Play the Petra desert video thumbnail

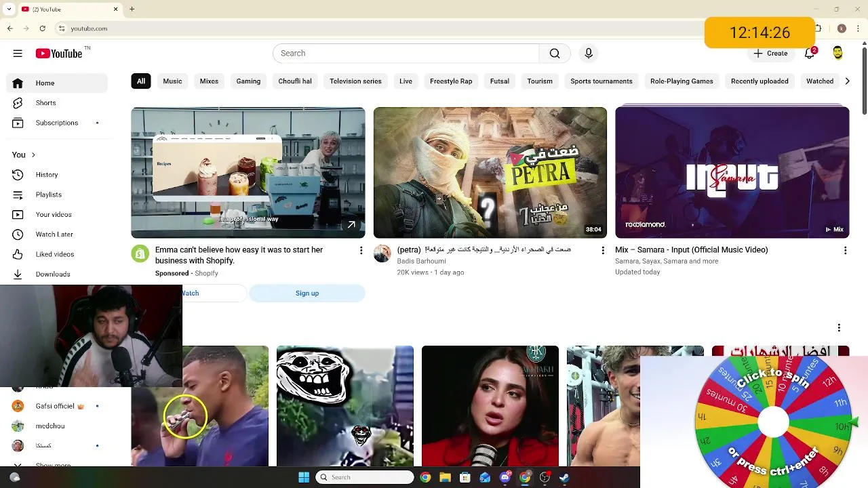pyautogui.click(x=490, y=173)
